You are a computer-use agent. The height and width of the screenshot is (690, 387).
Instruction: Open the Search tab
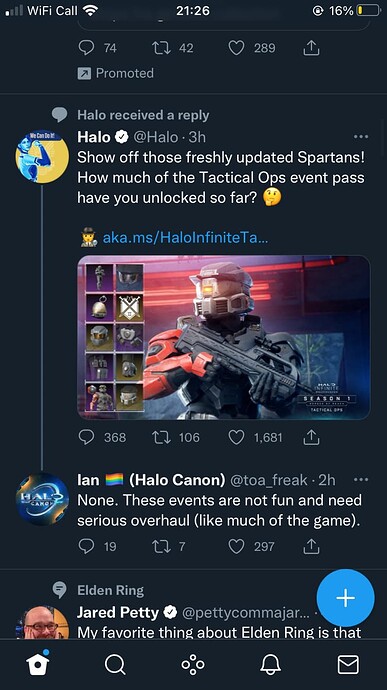(115, 664)
